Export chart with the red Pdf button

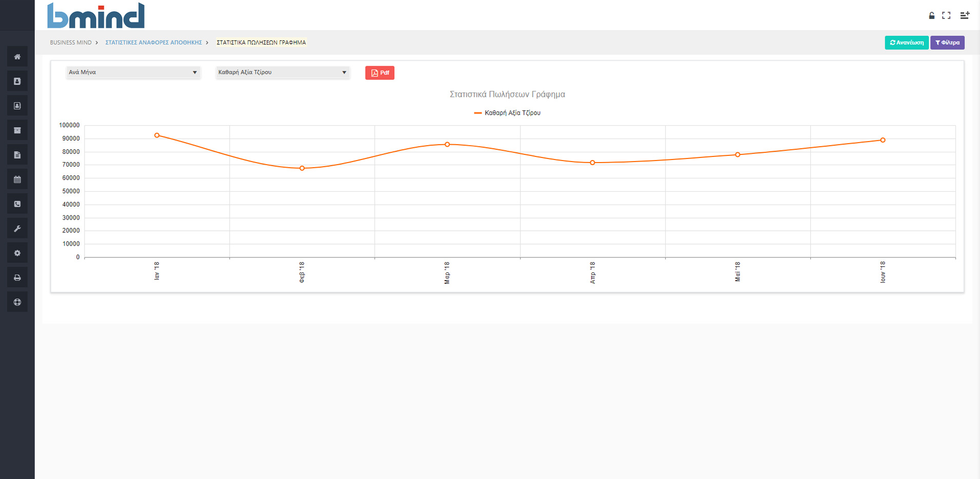pos(379,73)
